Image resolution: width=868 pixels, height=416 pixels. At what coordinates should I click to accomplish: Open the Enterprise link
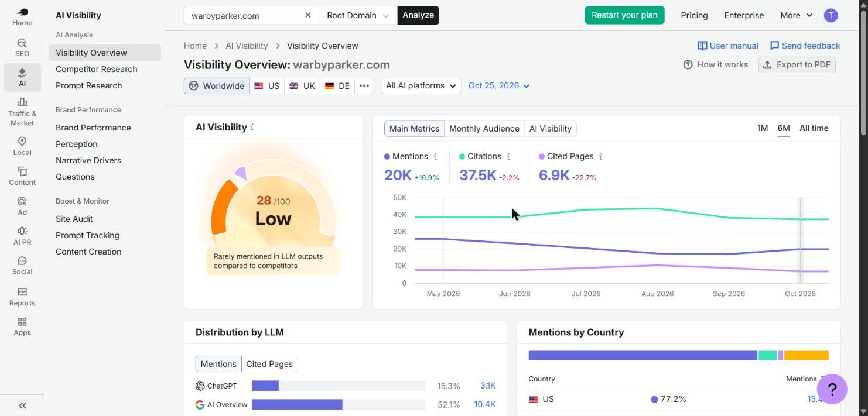pyautogui.click(x=744, y=15)
